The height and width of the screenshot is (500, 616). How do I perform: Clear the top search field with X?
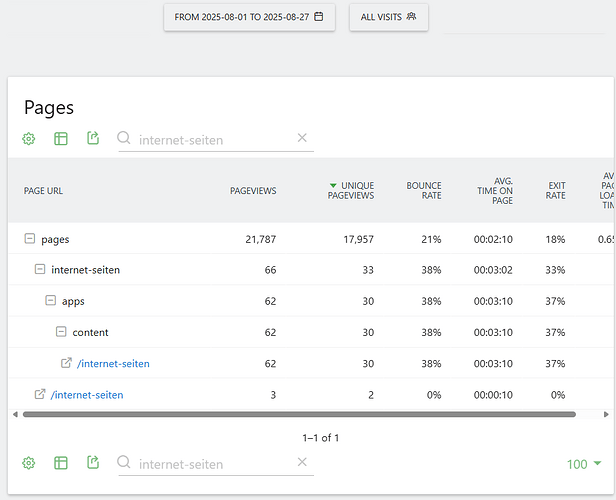pos(302,138)
